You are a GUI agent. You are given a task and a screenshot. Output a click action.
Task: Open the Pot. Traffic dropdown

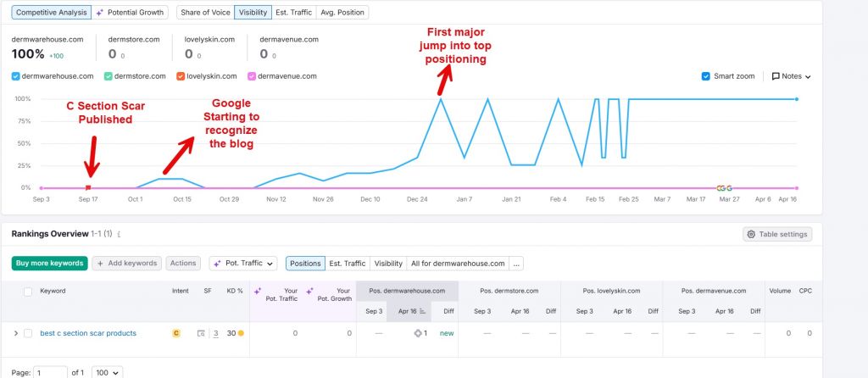(x=243, y=264)
